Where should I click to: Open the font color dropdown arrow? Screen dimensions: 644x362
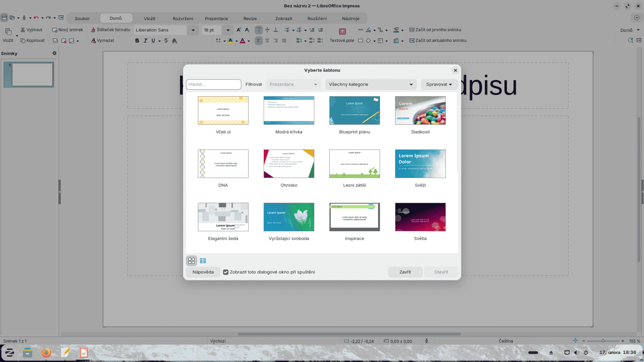point(249,41)
